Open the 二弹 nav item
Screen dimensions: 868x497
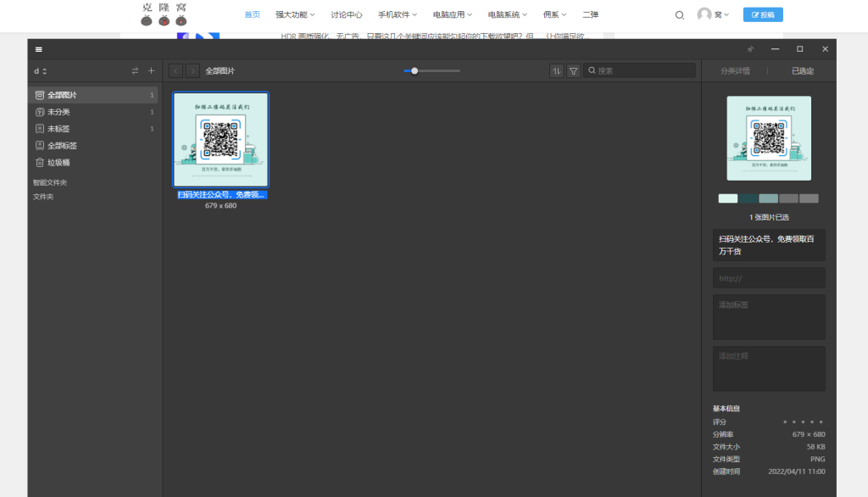coord(591,15)
